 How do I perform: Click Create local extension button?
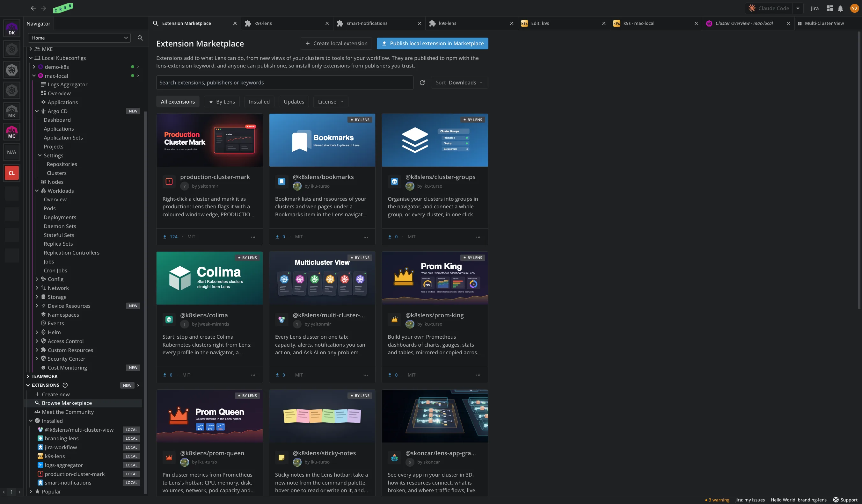coord(336,43)
